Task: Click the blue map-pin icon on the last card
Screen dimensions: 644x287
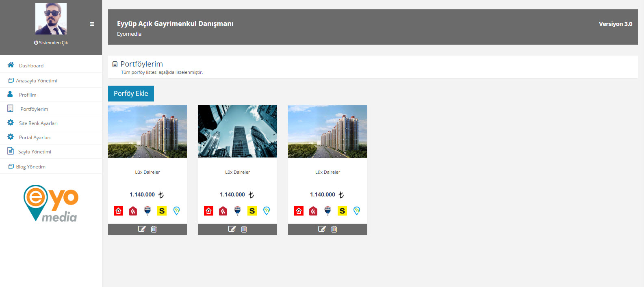Action: tap(357, 211)
